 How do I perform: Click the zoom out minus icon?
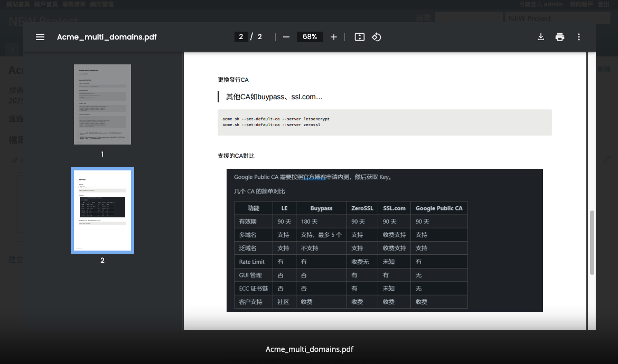click(x=286, y=37)
